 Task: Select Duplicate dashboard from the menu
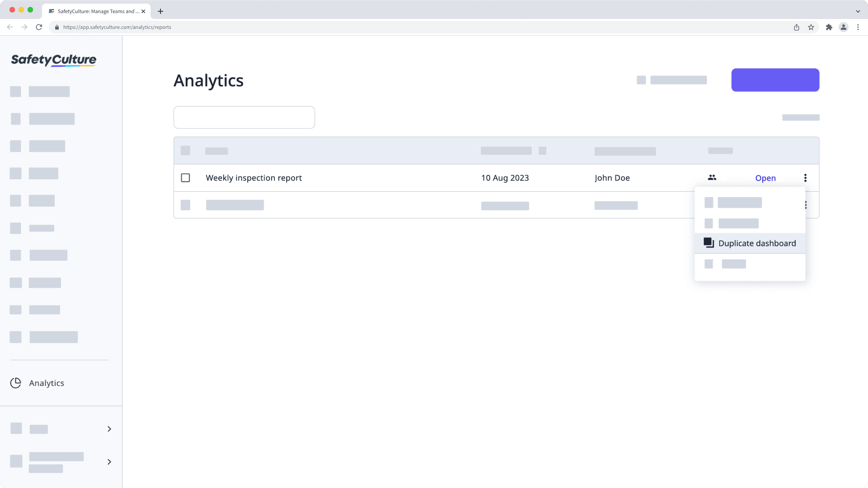tap(757, 243)
